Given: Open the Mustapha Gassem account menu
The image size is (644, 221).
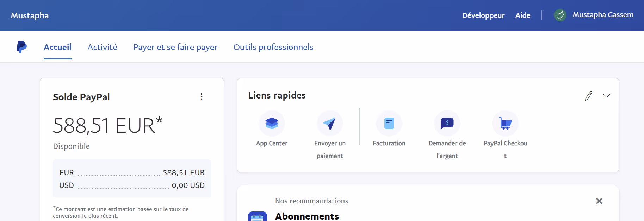Looking at the screenshot, I should [x=603, y=15].
